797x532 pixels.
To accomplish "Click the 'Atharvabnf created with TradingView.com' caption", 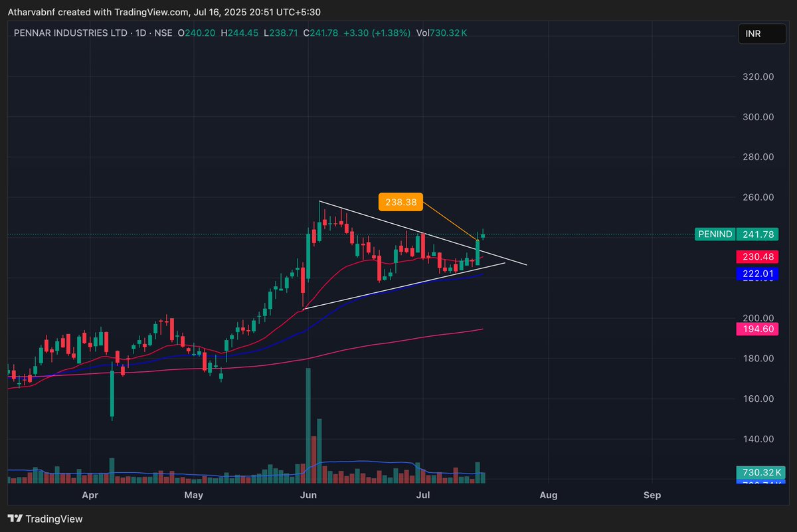I will coord(98,11).
